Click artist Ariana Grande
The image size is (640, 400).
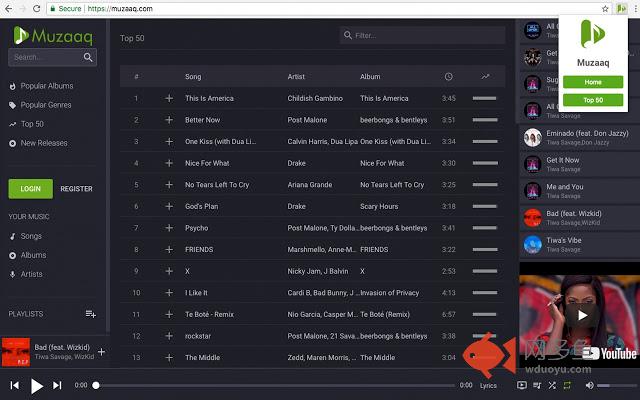(x=310, y=185)
